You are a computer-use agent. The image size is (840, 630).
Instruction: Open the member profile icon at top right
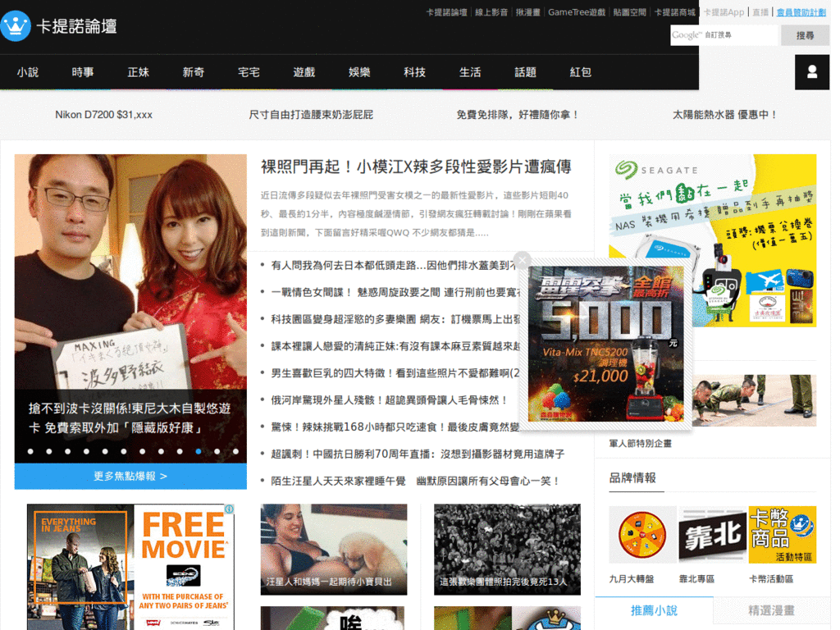(x=811, y=72)
